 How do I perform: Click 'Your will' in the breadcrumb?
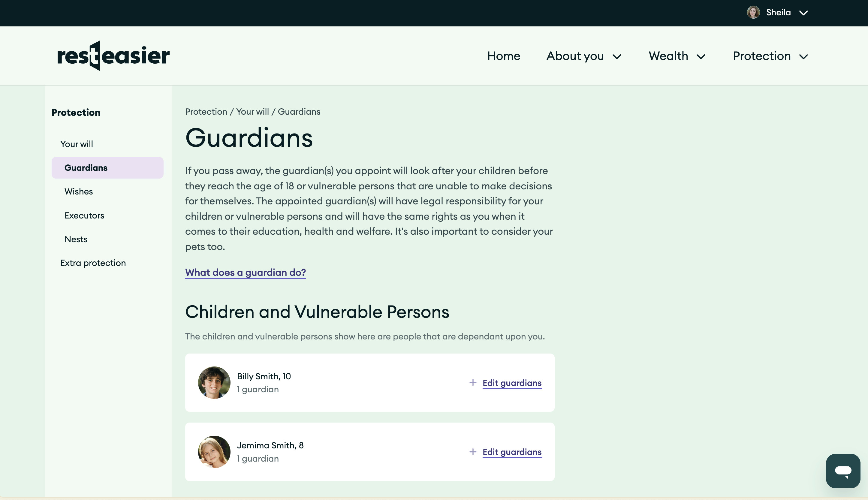(x=252, y=112)
